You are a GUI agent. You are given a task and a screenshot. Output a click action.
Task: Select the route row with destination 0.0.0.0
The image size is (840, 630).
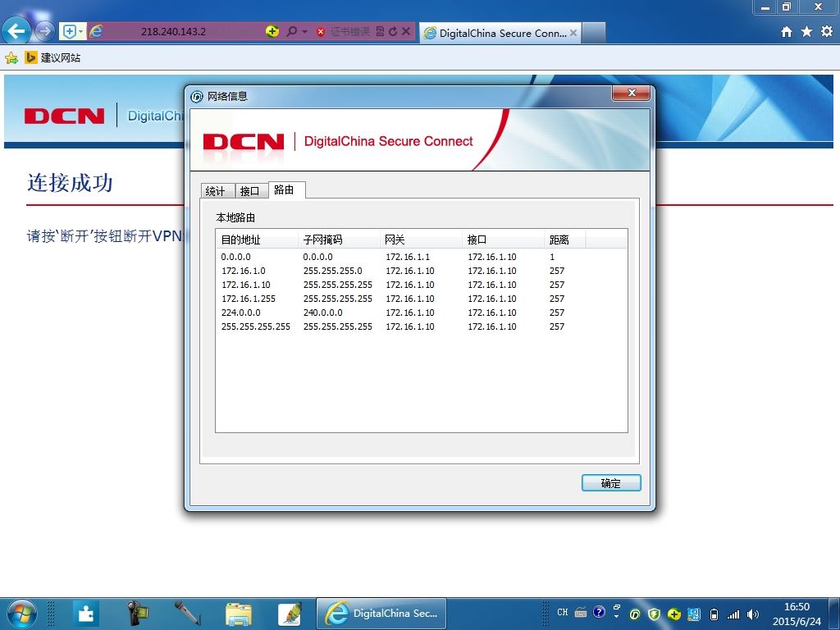(x=421, y=257)
